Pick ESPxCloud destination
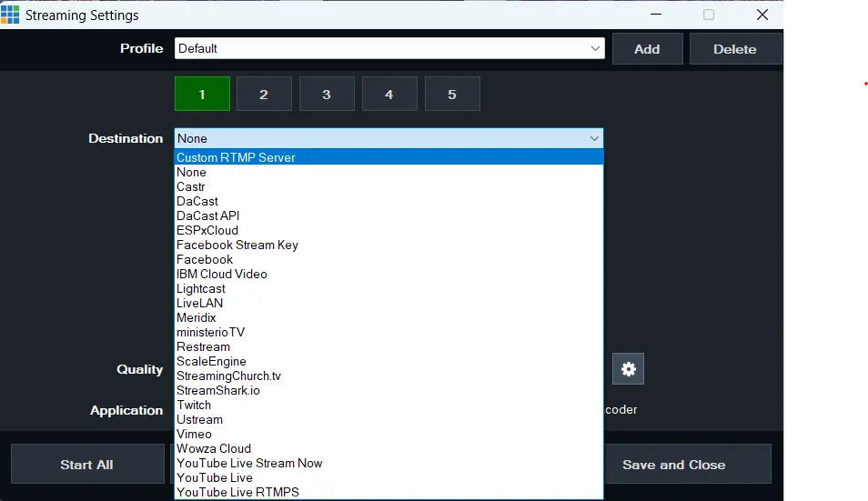The width and height of the screenshot is (868, 501). (x=389, y=230)
